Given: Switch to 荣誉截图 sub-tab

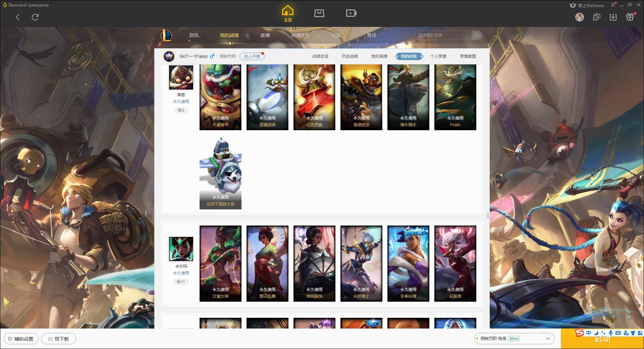Looking at the screenshot, I should coord(468,56).
